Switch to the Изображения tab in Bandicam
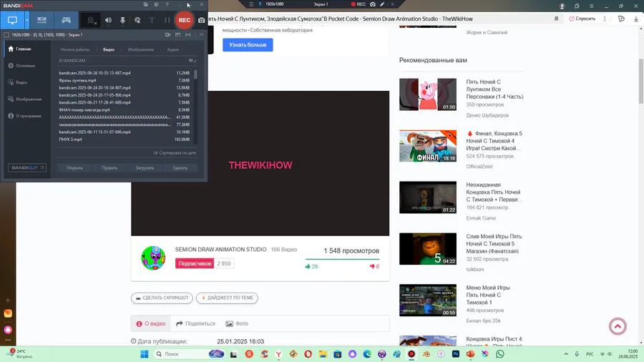Viewport: 644px width, 362px height. (x=141, y=49)
